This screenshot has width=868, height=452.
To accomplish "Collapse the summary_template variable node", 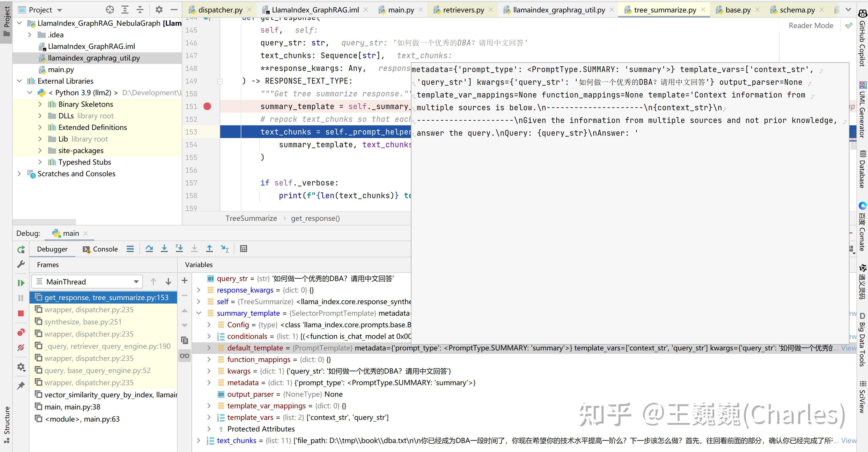I will tap(199, 313).
